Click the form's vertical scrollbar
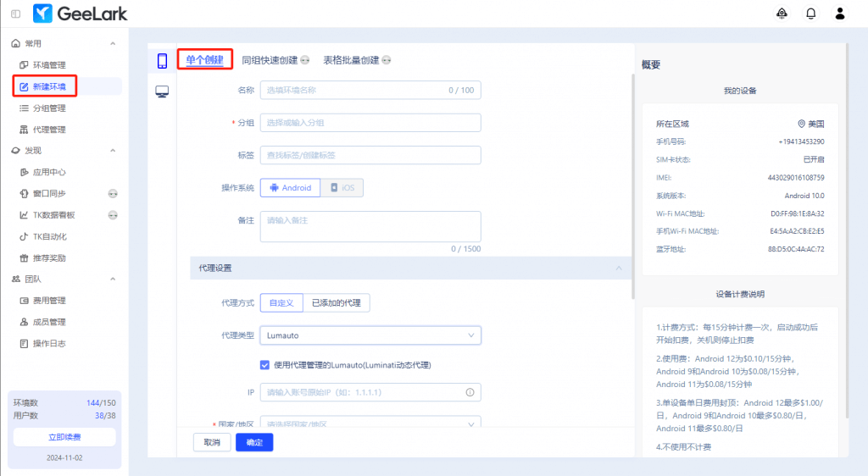This screenshot has width=868, height=476. click(632, 186)
